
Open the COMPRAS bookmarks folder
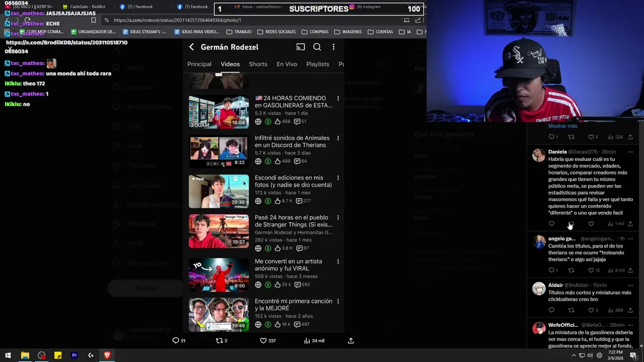pyautogui.click(x=314, y=32)
